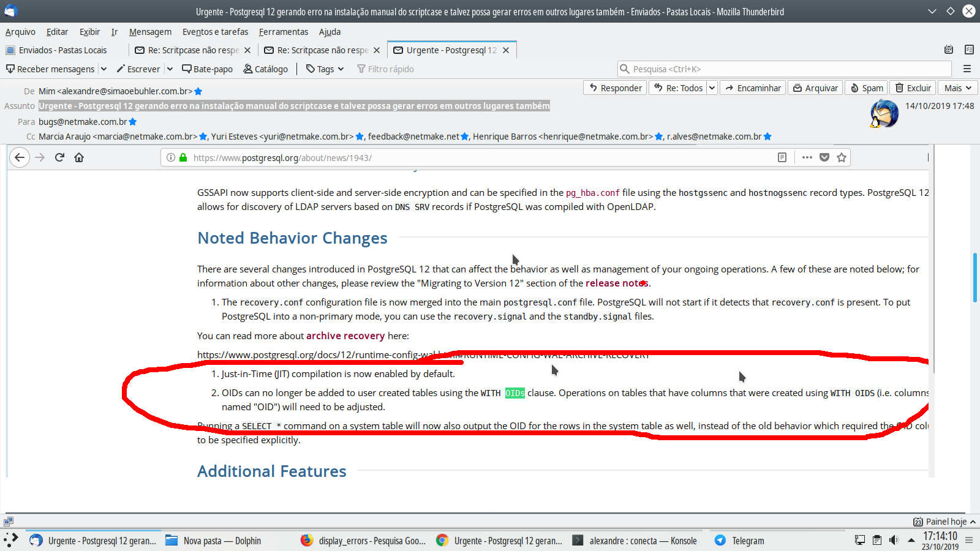Image resolution: width=980 pixels, height=551 pixels.
Task: Open the Ferramentas menu
Action: click(x=284, y=32)
